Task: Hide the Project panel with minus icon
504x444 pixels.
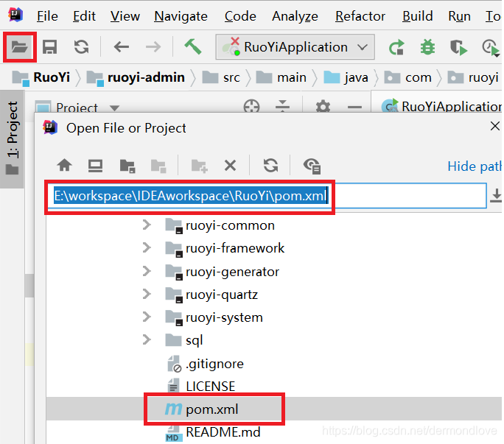Action: point(354,107)
